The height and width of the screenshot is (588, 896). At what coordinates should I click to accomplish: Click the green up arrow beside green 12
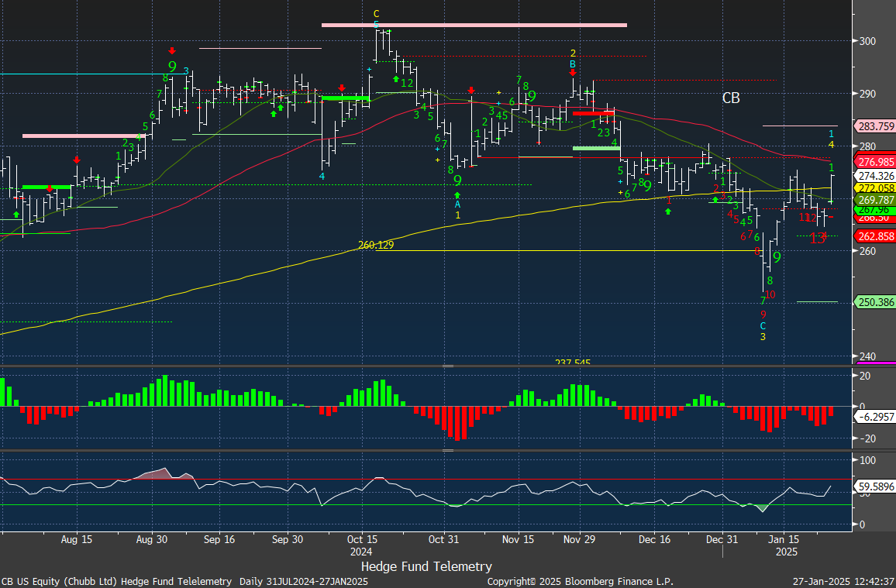(396, 79)
